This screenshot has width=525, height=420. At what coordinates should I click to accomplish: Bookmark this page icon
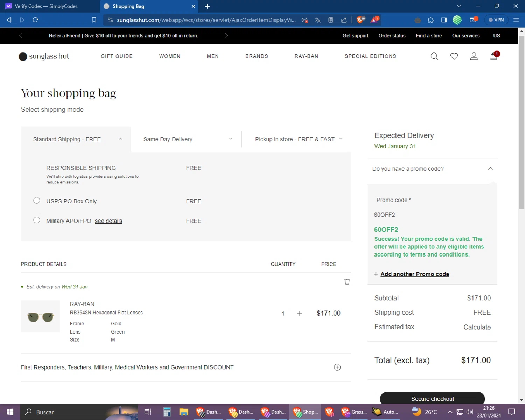[x=94, y=20]
